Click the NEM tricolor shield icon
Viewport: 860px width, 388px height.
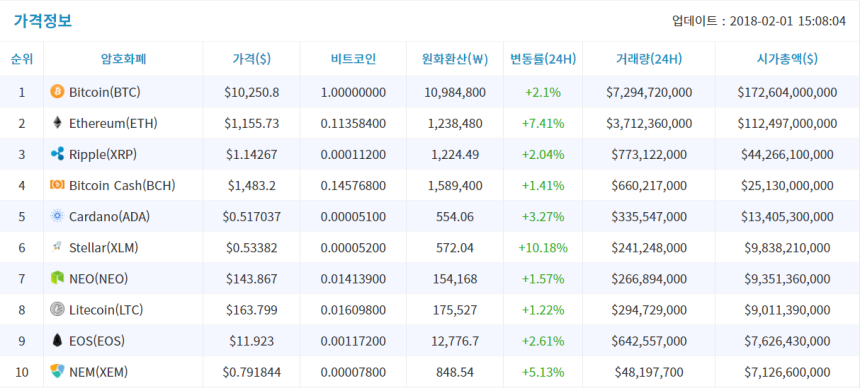tap(57, 372)
